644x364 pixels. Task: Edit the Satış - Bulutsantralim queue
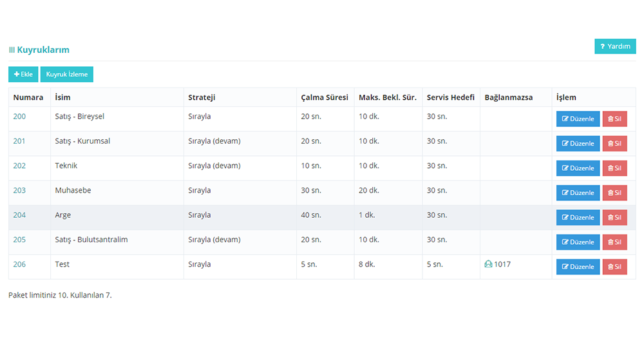(x=578, y=242)
